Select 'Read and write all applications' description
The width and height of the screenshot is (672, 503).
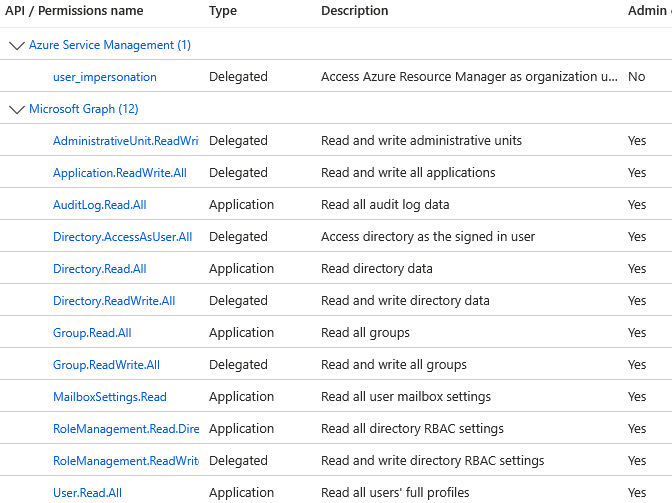408,173
